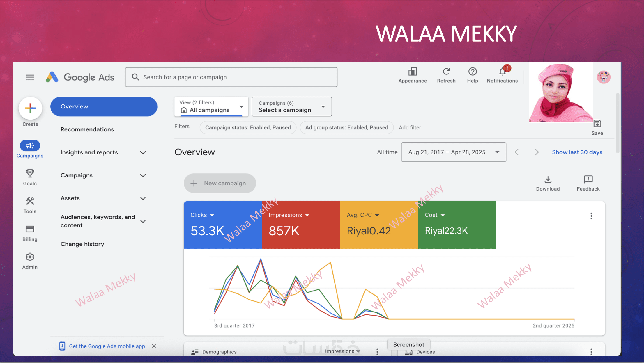This screenshot has height=363, width=644.
Task: Click the Create plus button
Action: tap(30, 108)
